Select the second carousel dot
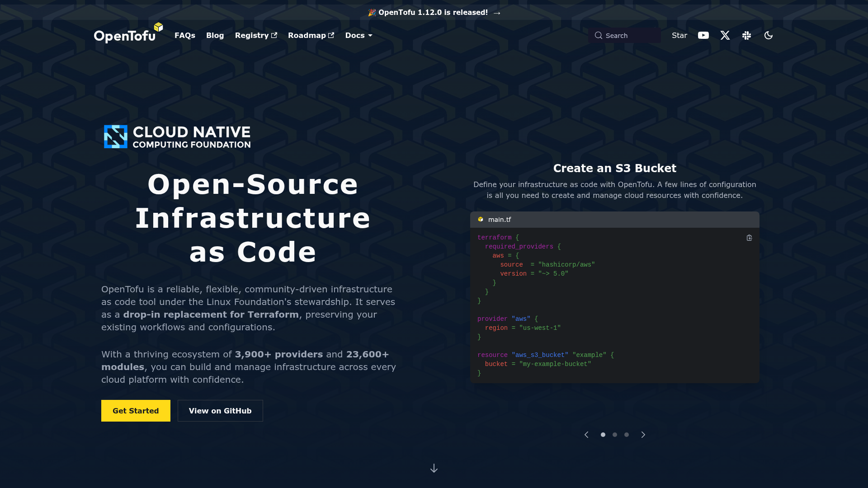 (615, 435)
